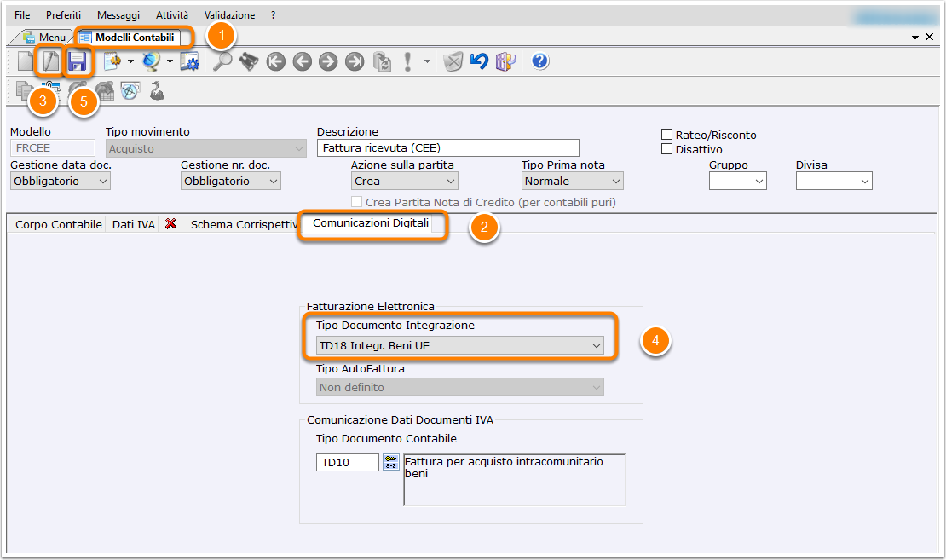Open the File menu
Viewport: 946px width, 560px height.
coord(22,15)
